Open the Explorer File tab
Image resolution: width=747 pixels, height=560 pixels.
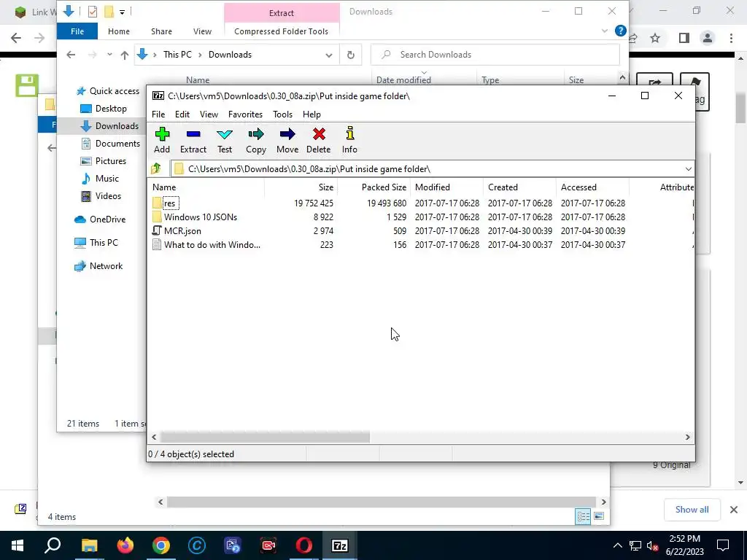(x=77, y=31)
